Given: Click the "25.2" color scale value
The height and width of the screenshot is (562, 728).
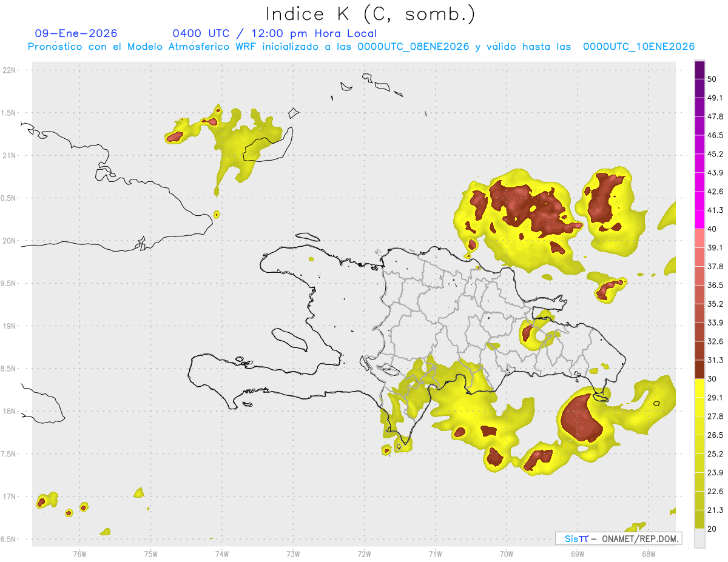Looking at the screenshot, I should click(x=715, y=454).
